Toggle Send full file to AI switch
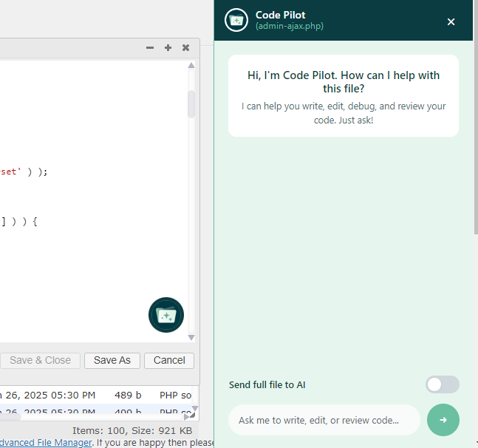Image resolution: width=478 pixels, height=448 pixels. tap(443, 384)
